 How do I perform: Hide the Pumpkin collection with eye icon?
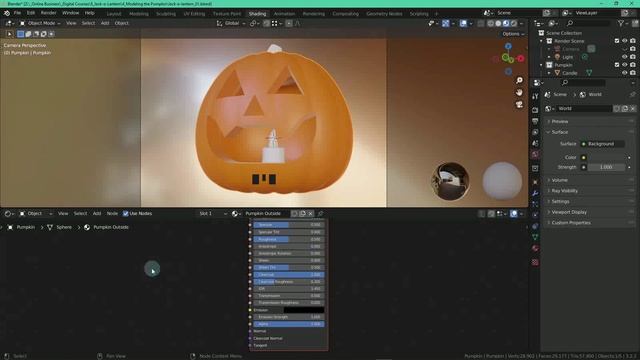(624, 65)
